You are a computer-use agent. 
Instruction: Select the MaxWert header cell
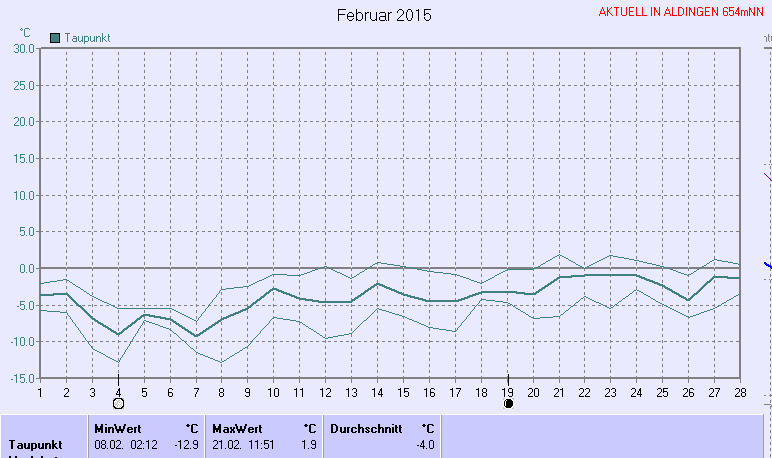[x=235, y=428]
